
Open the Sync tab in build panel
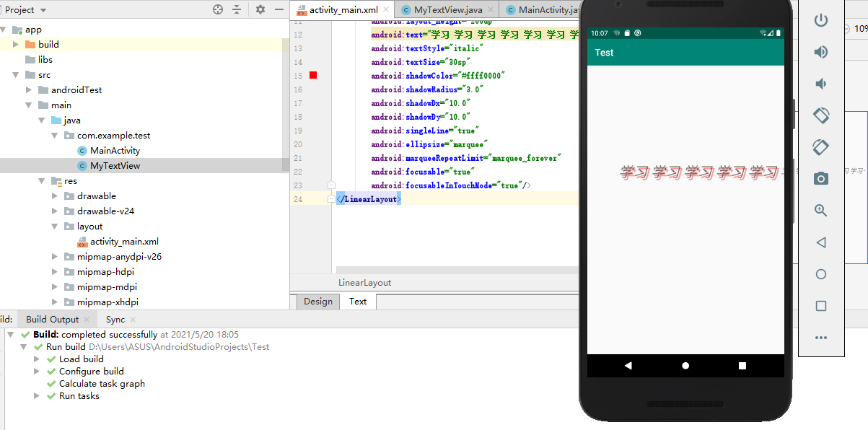point(115,320)
